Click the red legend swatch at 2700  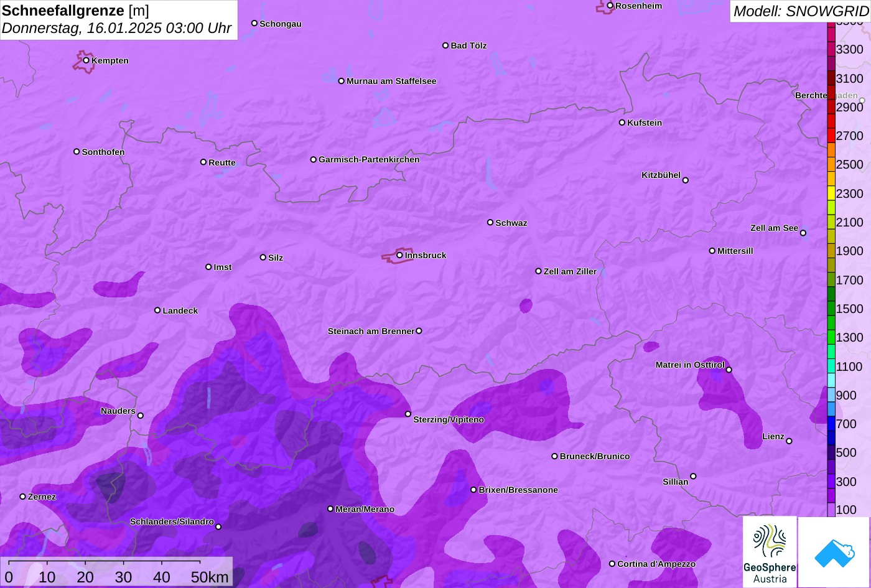831,136
